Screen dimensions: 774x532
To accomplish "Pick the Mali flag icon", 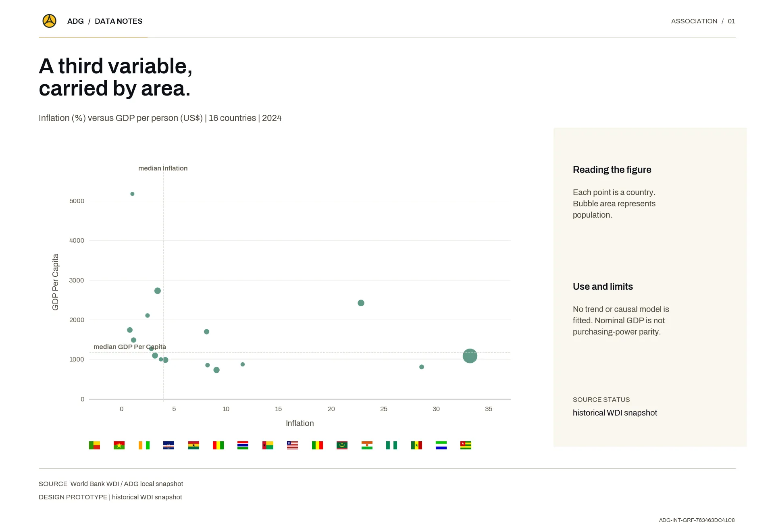I will tap(317, 445).
